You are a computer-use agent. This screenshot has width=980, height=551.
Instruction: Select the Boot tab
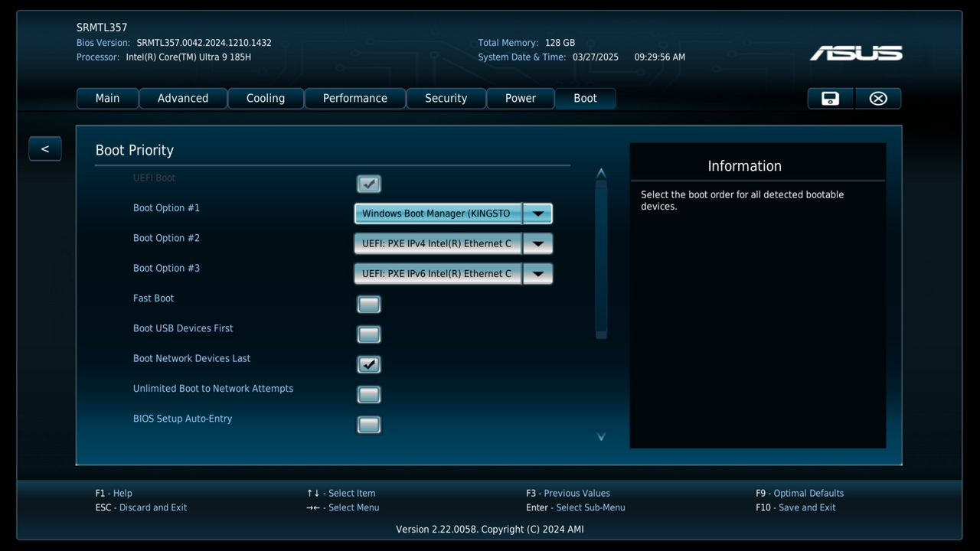tap(585, 98)
